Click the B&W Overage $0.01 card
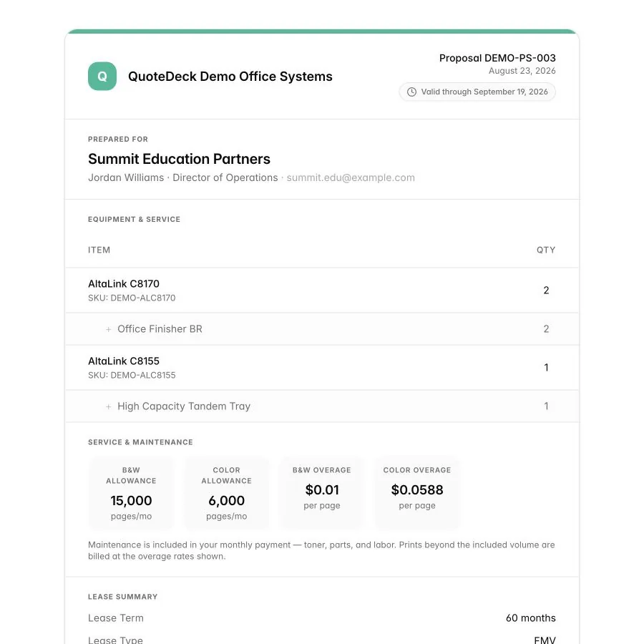 322,493
